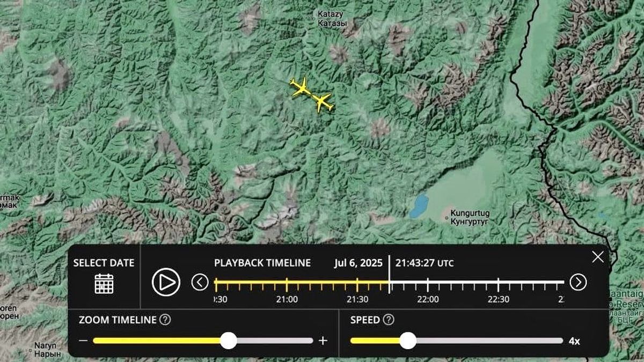Jump to the 22:30 mark on timeline
This screenshot has width=644, height=362.
point(499,283)
